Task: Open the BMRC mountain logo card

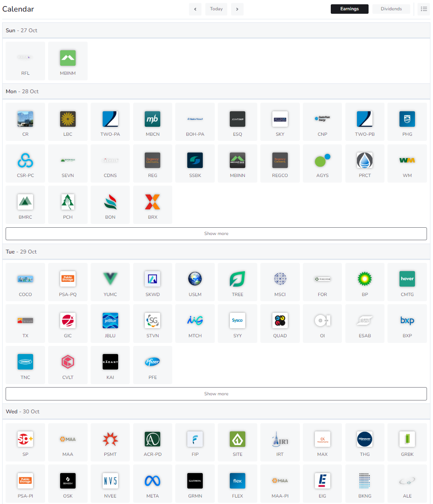Action: coord(25,205)
